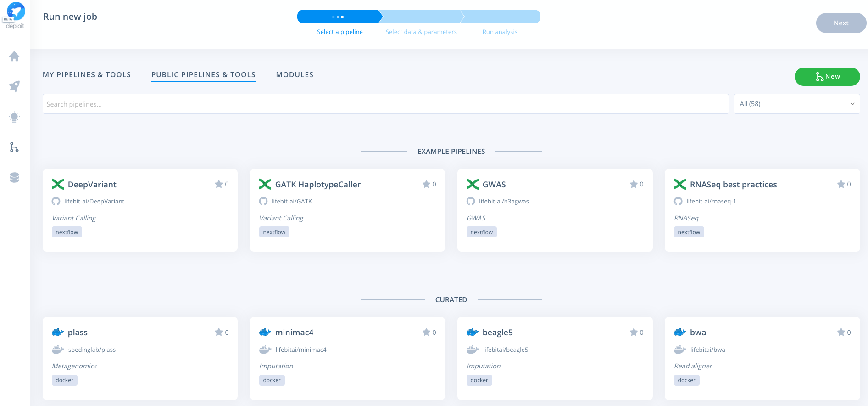Viewport: 868px width, 406px height.
Task: Open the rocket Jobs sidebar icon
Action: tap(14, 86)
